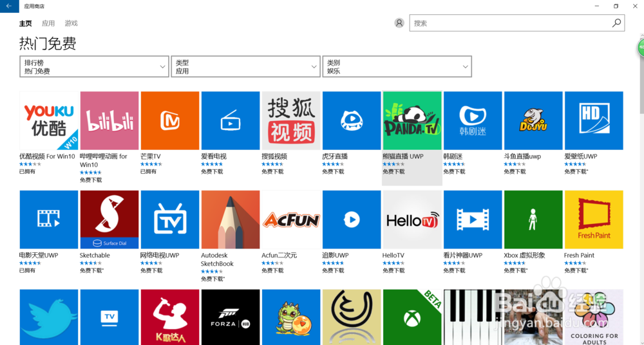Open the Twitter bird app tile
Image resolution: width=644 pixels, height=345 pixels.
pyautogui.click(x=49, y=317)
